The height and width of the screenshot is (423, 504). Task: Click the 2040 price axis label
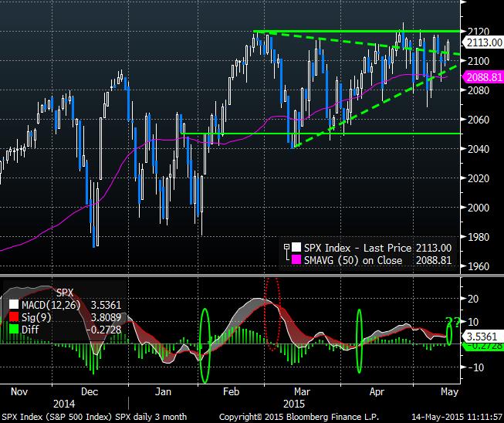479,149
